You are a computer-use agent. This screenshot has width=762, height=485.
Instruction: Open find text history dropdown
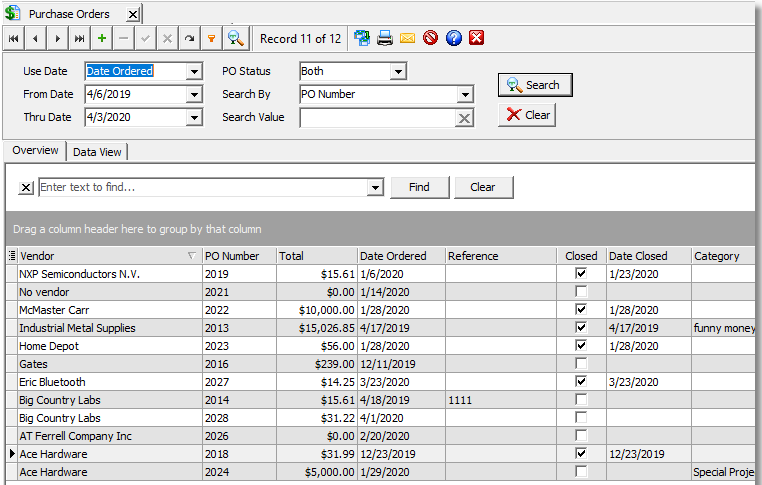coord(375,187)
